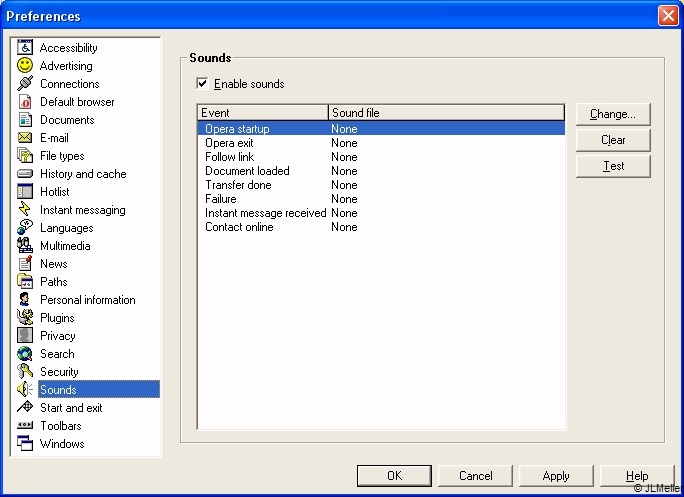The width and height of the screenshot is (684, 497).
Task: Click the Sound file column header
Action: pos(446,113)
